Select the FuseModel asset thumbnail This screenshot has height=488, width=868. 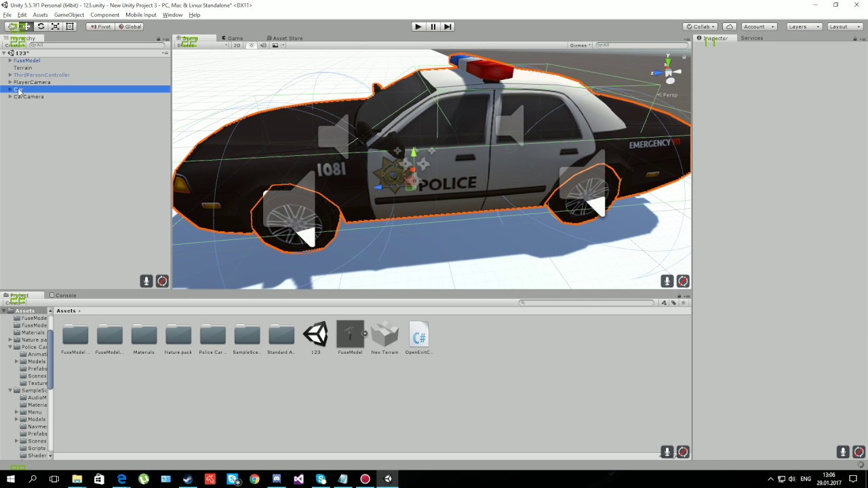(350, 334)
